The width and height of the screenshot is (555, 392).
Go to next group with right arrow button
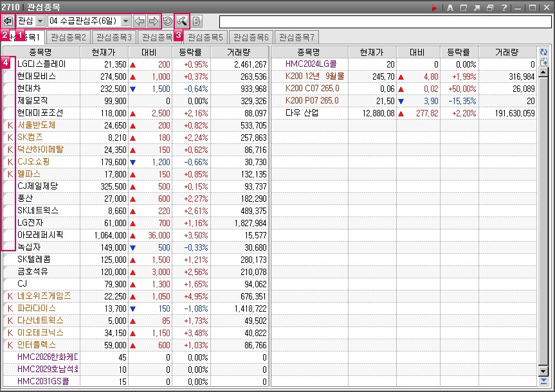pos(153,21)
